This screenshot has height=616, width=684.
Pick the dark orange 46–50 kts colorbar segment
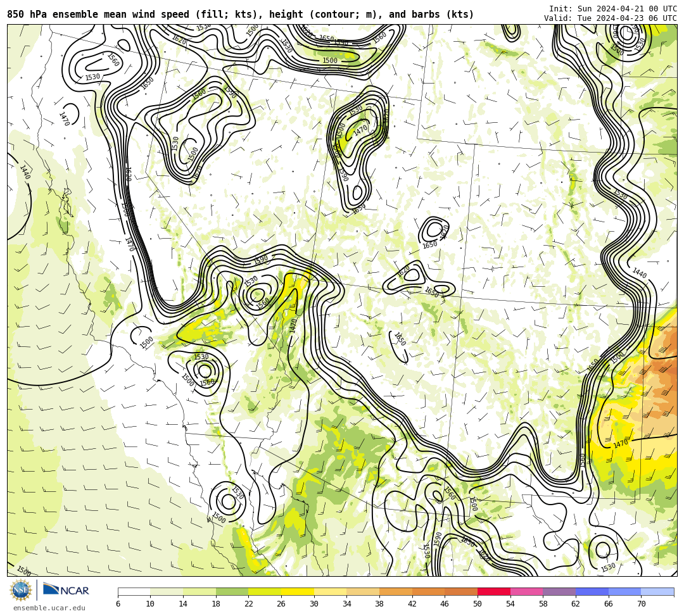pyautogui.click(x=461, y=591)
